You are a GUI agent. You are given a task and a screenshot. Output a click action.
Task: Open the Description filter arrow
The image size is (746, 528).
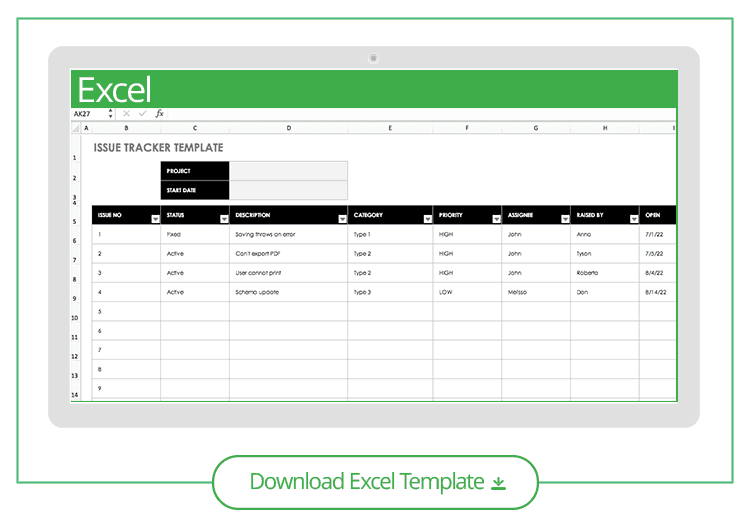[342, 219]
